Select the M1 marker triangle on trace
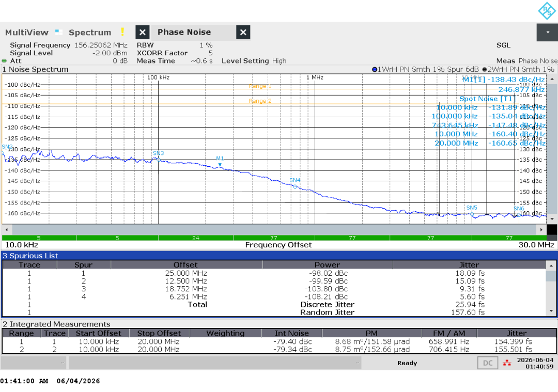The width and height of the screenshot is (558, 392). (220, 165)
